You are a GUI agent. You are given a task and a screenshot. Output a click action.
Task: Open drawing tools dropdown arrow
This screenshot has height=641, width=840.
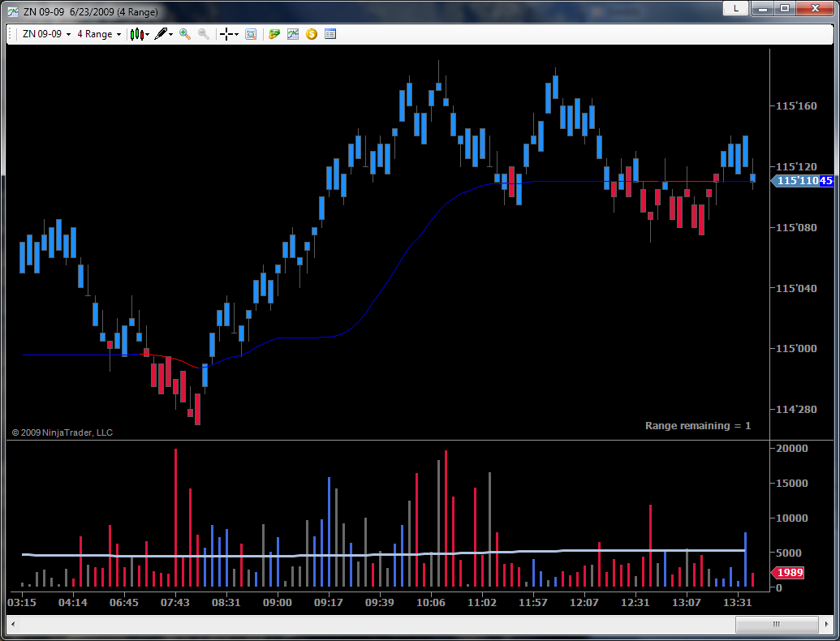[170, 34]
